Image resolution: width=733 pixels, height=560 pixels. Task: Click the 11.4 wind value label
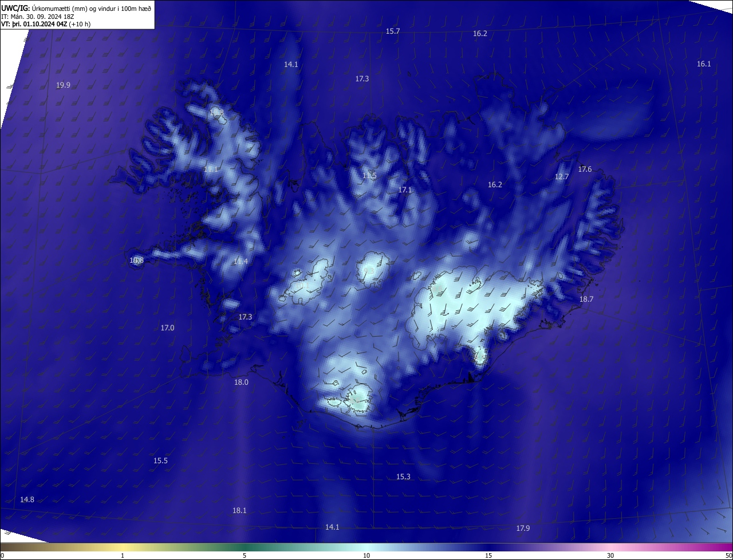pos(241,262)
